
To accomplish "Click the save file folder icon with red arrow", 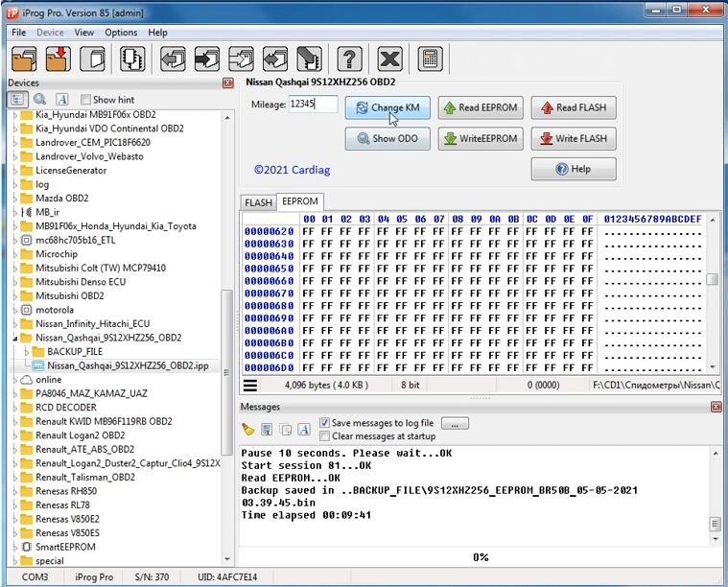I will tap(58, 59).
